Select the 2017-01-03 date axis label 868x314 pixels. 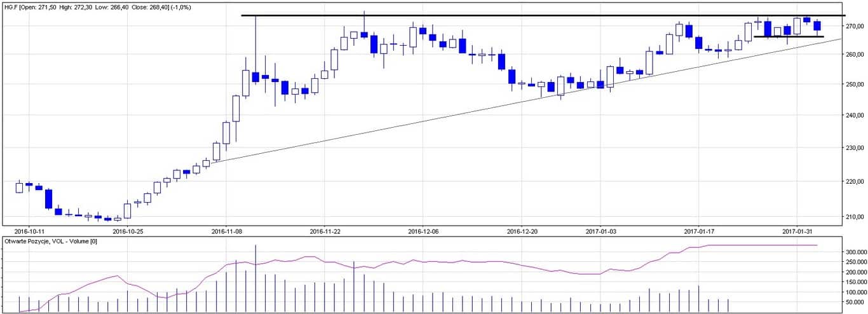(x=601, y=231)
